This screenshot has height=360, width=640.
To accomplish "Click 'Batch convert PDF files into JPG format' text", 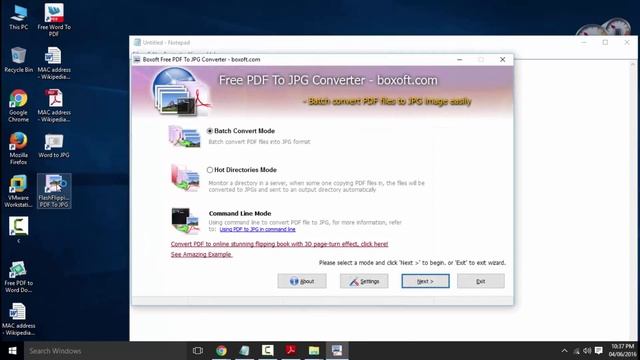I will (259, 142).
